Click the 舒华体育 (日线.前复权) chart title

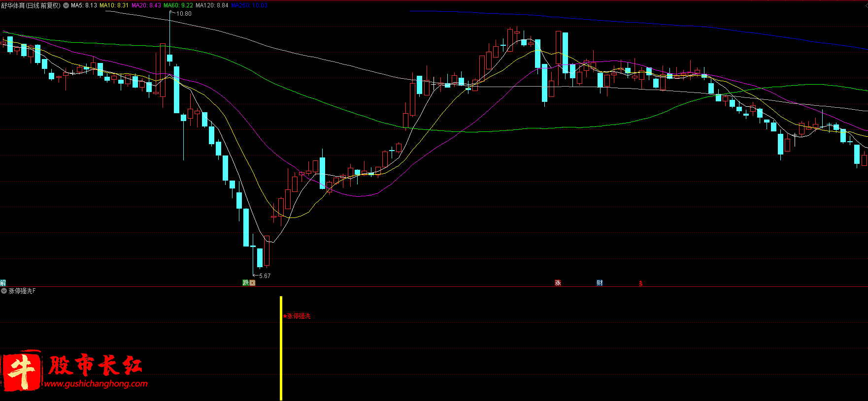pyautogui.click(x=31, y=5)
